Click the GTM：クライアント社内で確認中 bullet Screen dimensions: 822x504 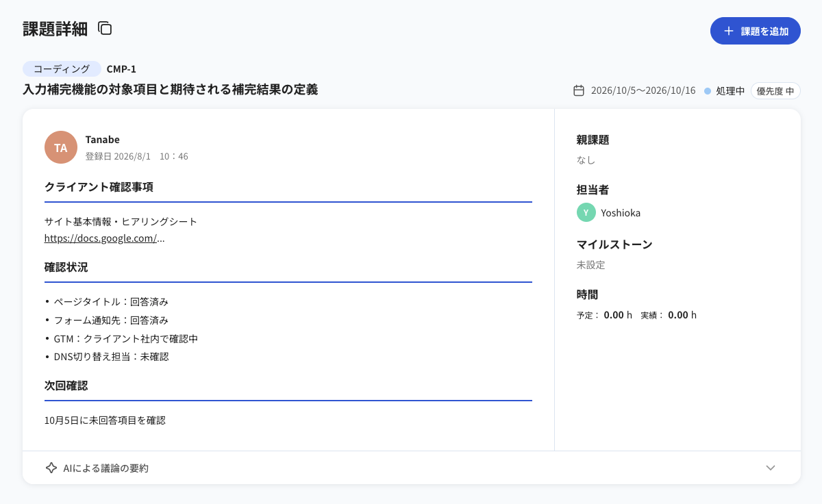pyautogui.click(x=125, y=338)
